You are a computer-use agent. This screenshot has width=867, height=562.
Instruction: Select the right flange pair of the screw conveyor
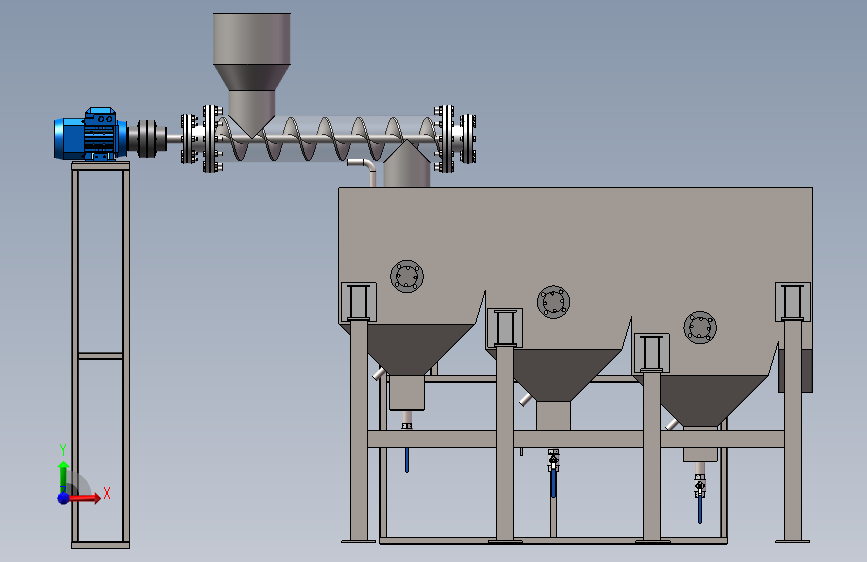tap(455, 139)
